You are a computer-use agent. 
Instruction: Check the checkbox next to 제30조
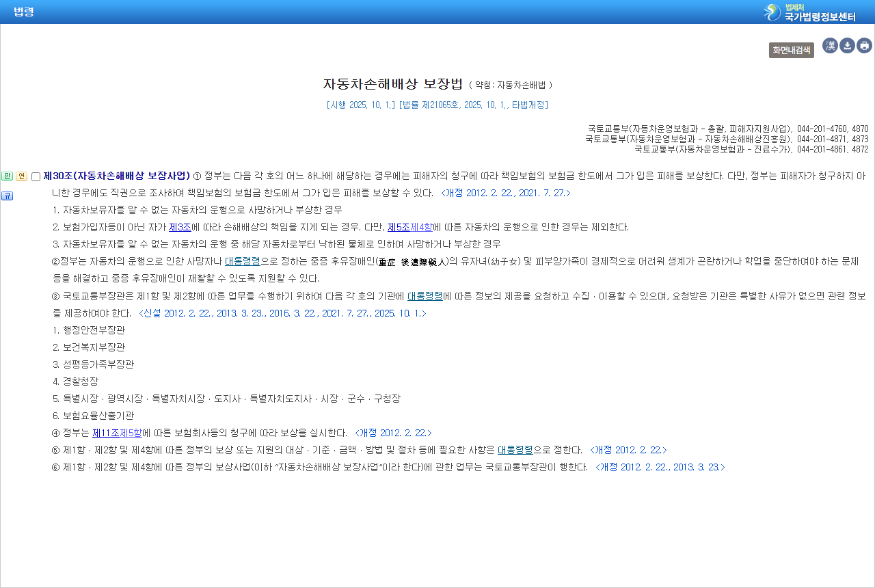(36, 176)
